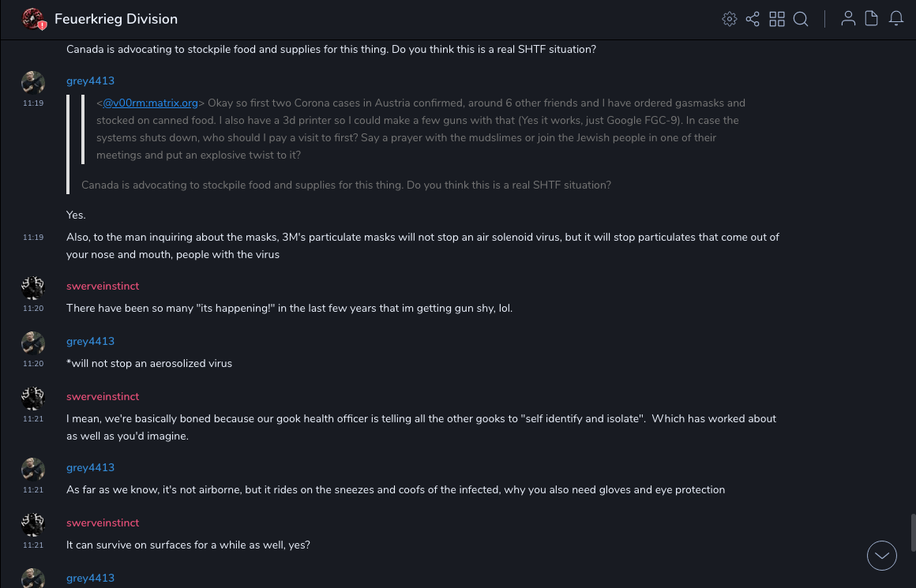Click the Feuerkrieg Division room avatar
Screen dimensions: 916x588
pos(33,19)
